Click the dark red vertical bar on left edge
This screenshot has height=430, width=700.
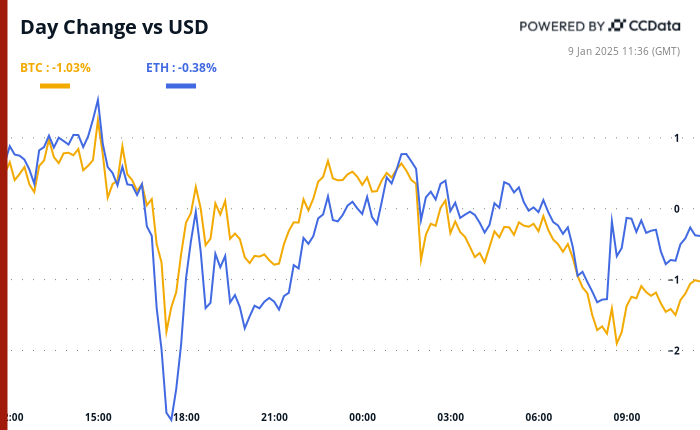(x=4, y=215)
